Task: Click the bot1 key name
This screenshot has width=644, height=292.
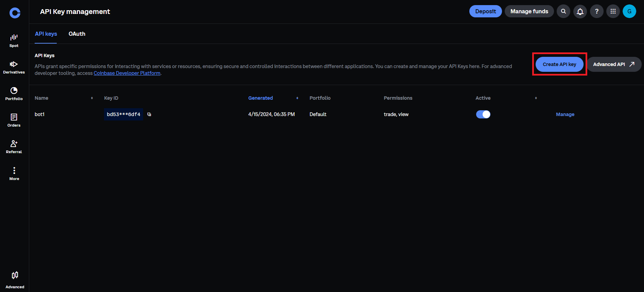Action: 39,114
